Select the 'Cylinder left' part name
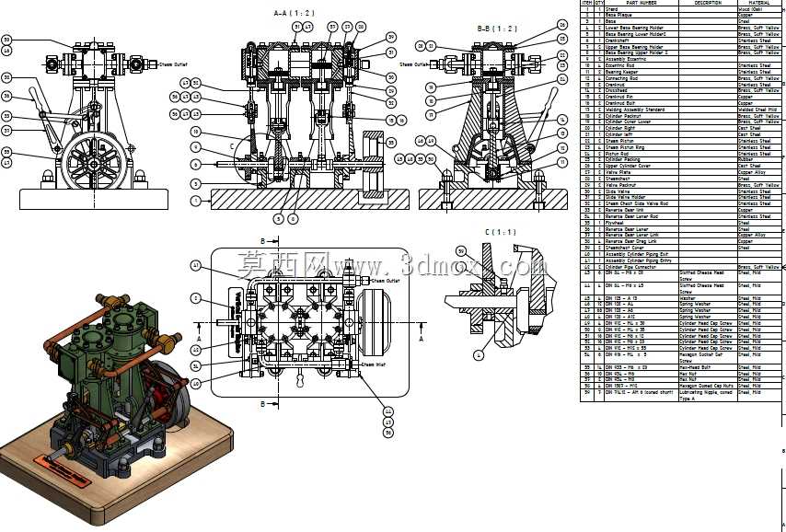This screenshot has width=786, height=532. pos(619,134)
